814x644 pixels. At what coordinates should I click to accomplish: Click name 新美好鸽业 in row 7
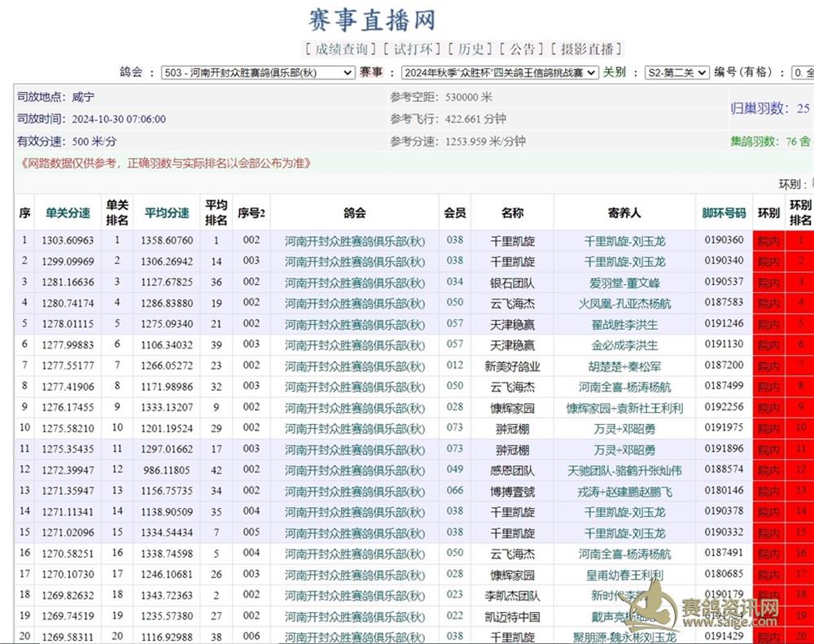(x=512, y=366)
